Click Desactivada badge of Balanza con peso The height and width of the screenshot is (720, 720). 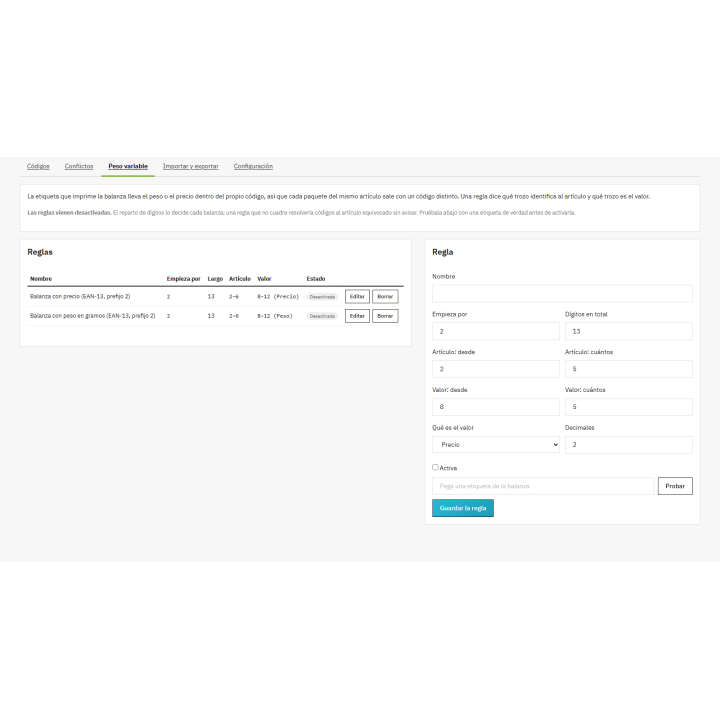coord(322,316)
